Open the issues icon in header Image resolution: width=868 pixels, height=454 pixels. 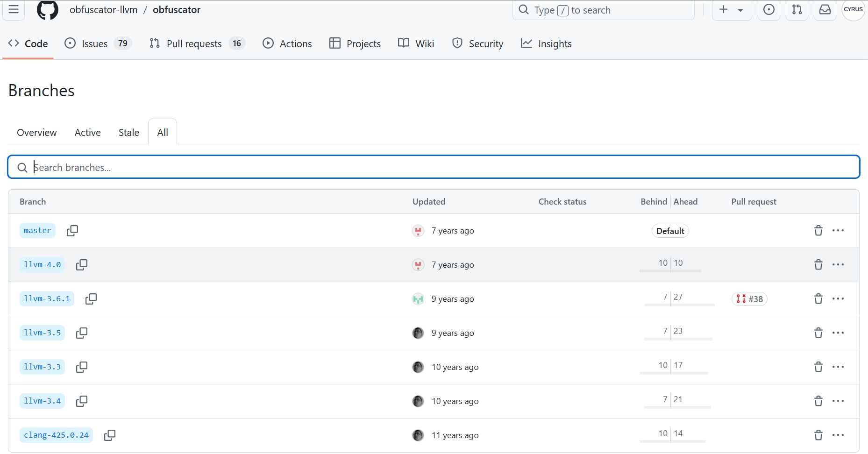coord(769,9)
